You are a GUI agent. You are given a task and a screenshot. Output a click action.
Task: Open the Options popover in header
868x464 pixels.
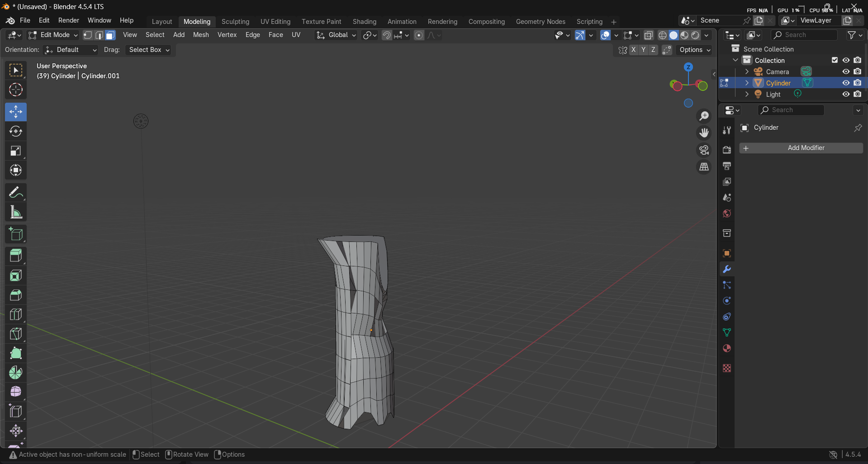click(695, 50)
